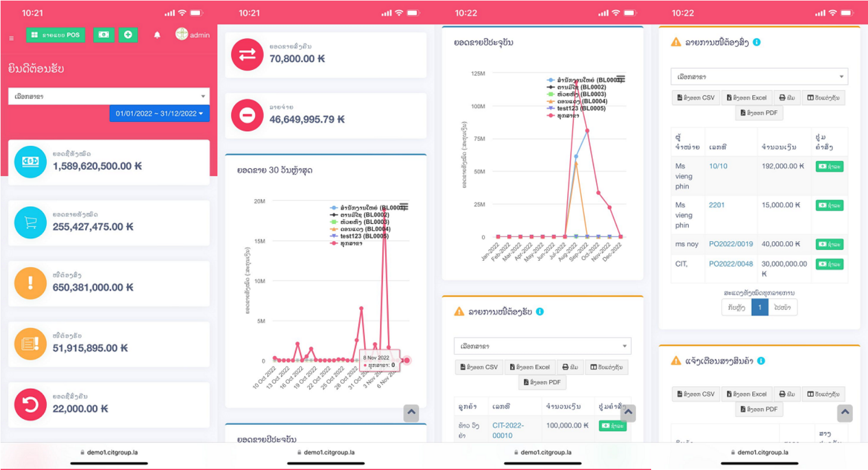Image resolution: width=868 pixels, height=470 pixels.
Task: Click the green cash icon button in header
Action: (x=104, y=35)
